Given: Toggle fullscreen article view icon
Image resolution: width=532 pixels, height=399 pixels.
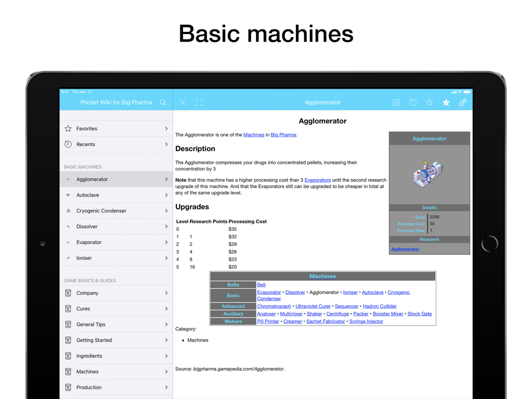Looking at the screenshot, I should point(199,103).
